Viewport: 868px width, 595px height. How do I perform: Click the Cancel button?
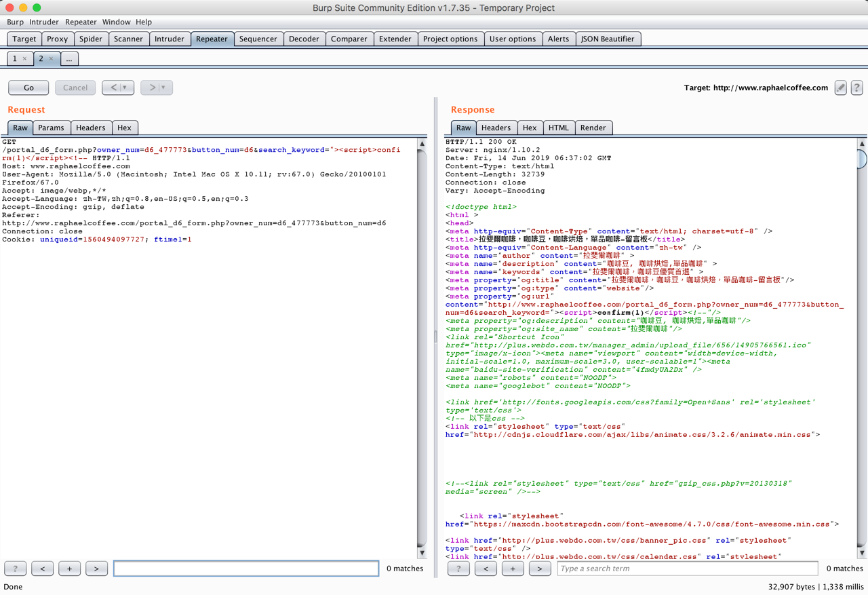75,88
